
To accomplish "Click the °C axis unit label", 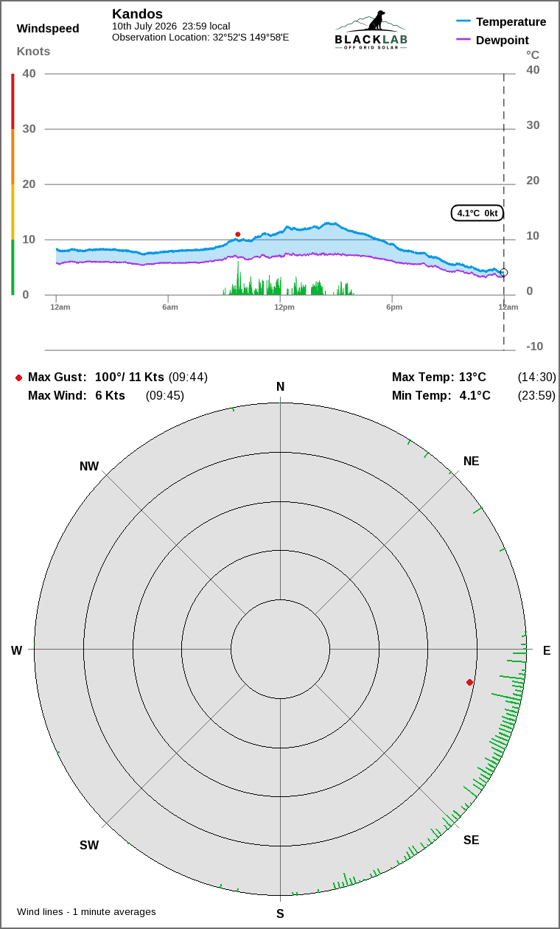I will pyautogui.click(x=533, y=55).
